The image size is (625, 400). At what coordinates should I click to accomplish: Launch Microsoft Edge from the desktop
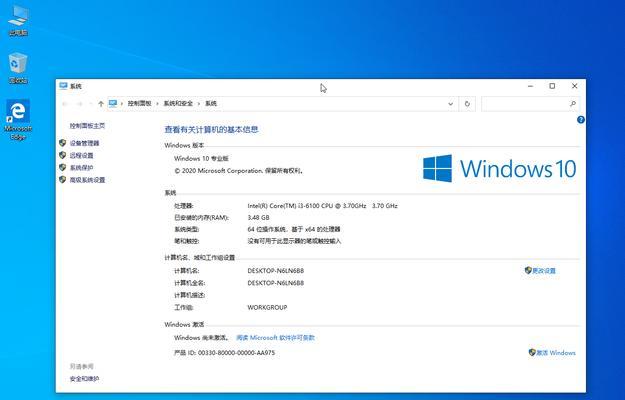[18, 120]
